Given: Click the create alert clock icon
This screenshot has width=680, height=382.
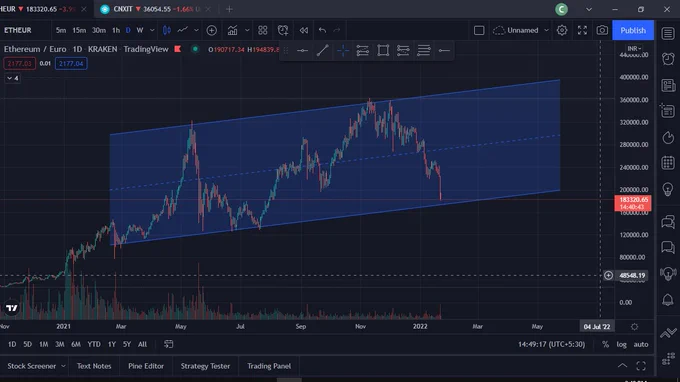Looking at the screenshot, I should (x=283, y=30).
